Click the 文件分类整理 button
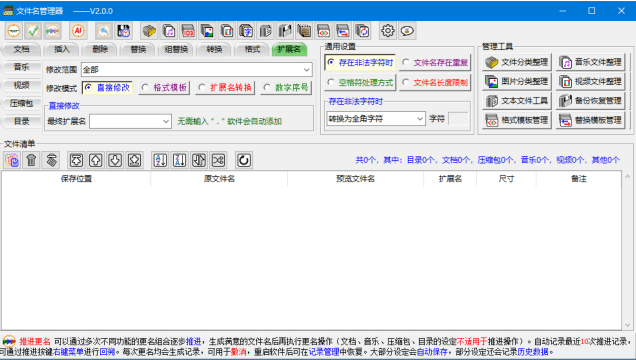This screenshot has width=636, height=360. (x=517, y=62)
